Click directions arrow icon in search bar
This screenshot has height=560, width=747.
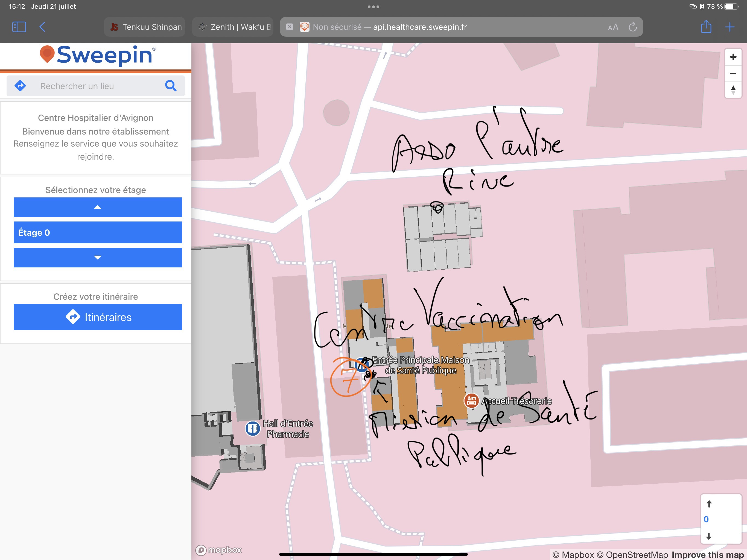pyautogui.click(x=21, y=86)
